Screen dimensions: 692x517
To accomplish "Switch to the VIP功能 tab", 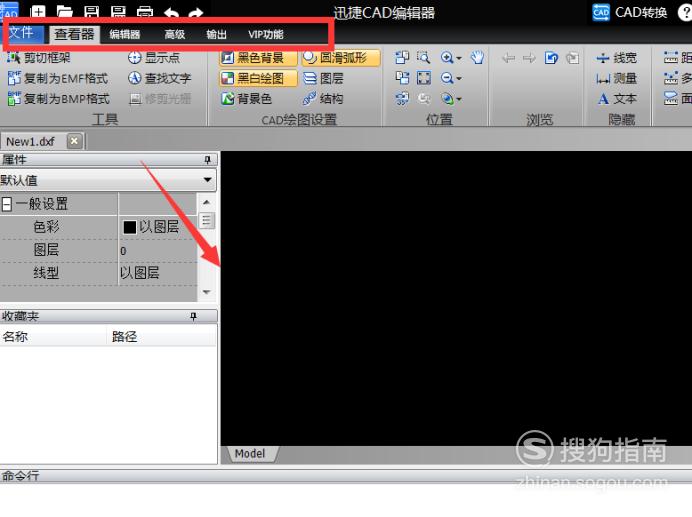I will [266, 34].
